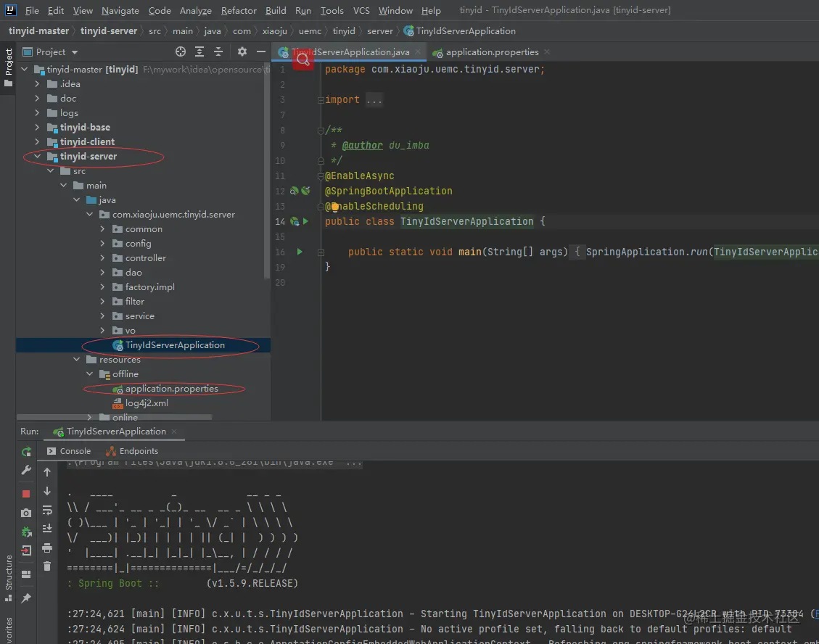Image resolution: width=819 pixels, height=644 pixels.
Task: Click the print icon in console
Action: (x=47, y=548)
